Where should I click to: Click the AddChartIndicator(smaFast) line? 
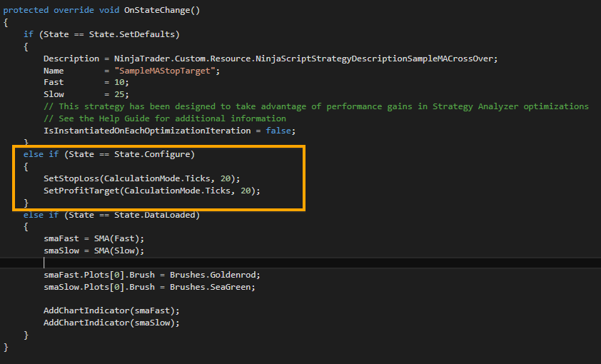click(111, 310)
